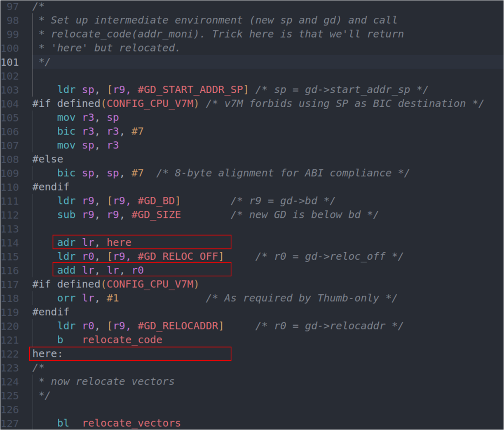Click line number 114 in the gutter
The image size is (504, 430).
tap(10, 243)
